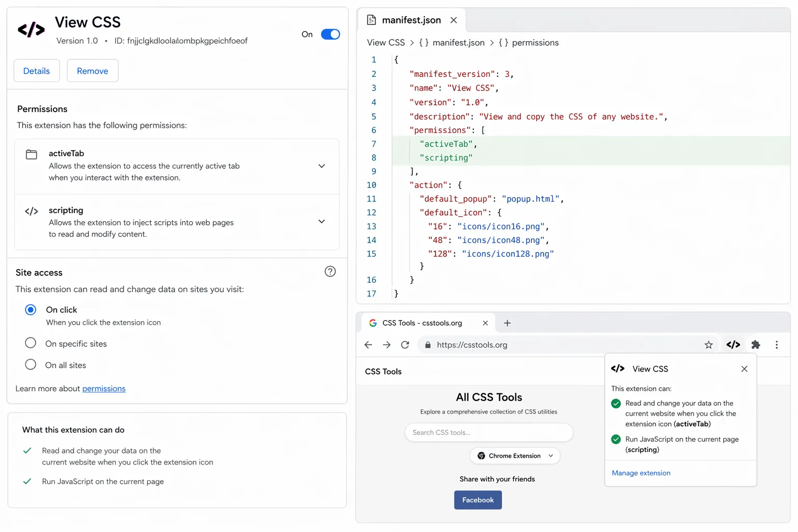798x532 pixels.
Task: Open the Extensions puzzle piece menu
Action: tap(756, 345)
